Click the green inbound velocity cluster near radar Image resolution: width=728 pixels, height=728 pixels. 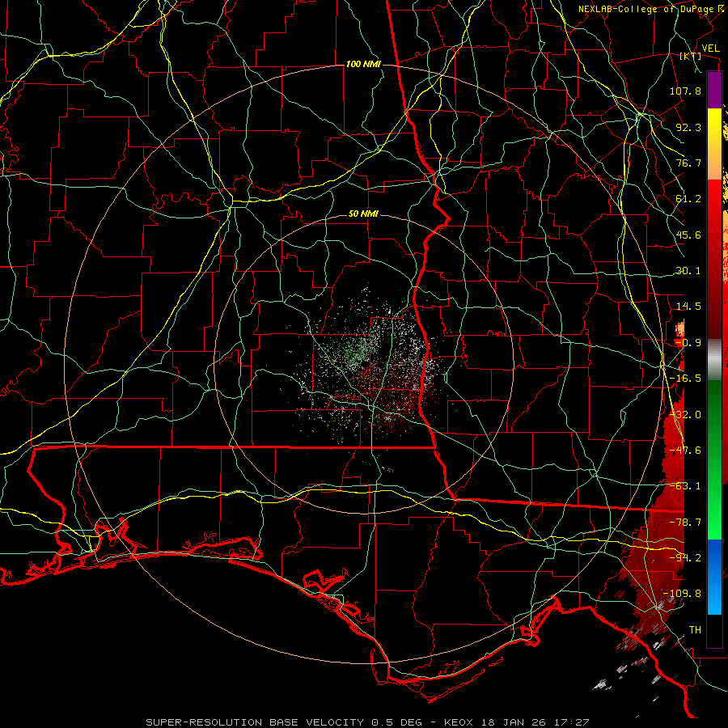coord(353,350)
